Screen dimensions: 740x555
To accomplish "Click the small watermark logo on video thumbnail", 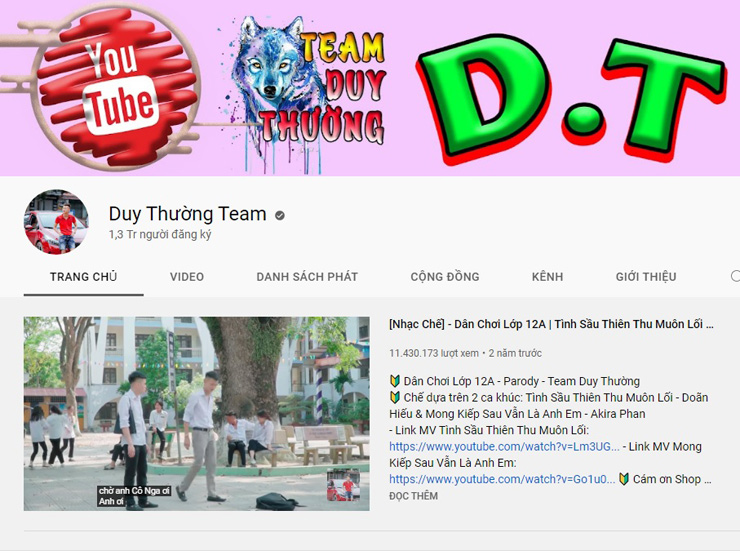I will point(344,486).
